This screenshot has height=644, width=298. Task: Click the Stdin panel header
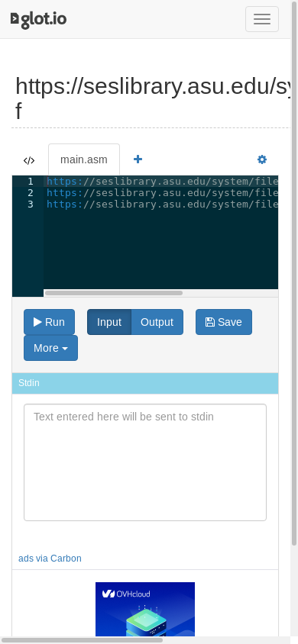(x=145, y=383)
